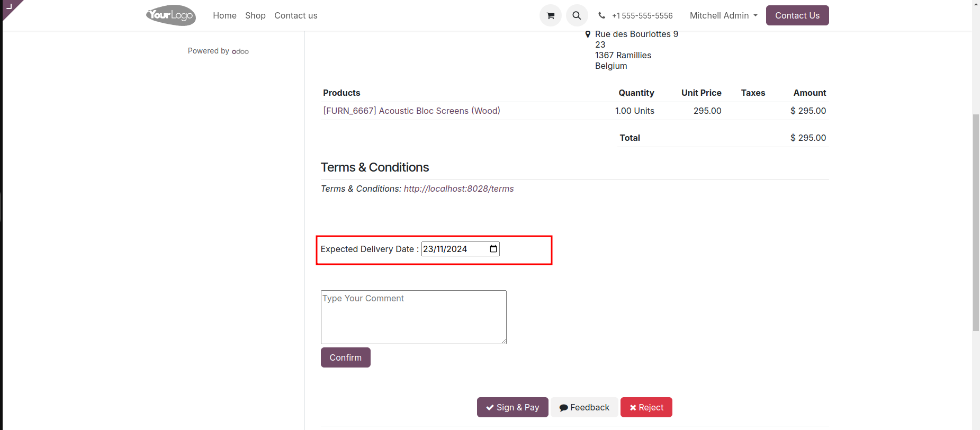Open the Contact us menu link
The width and height of the screenshot is (980, 430).
[x=295, y=16]
